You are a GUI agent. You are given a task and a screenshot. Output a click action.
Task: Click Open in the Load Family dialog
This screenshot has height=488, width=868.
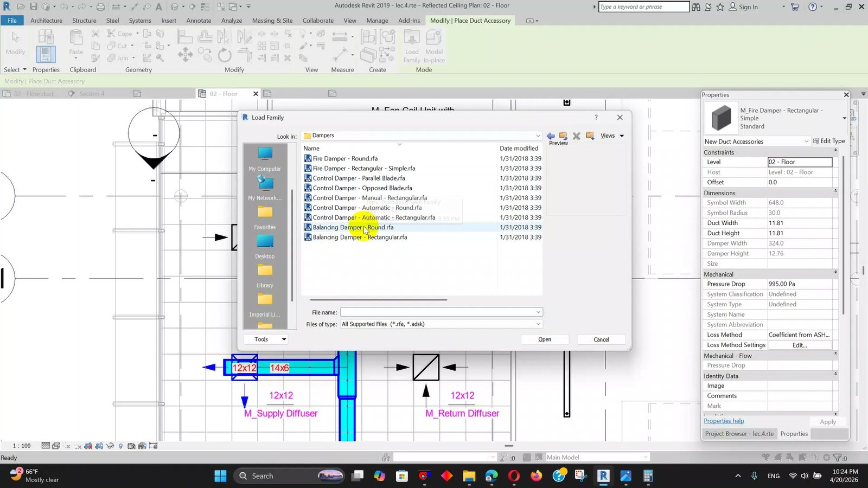click(x=545, y=339)
